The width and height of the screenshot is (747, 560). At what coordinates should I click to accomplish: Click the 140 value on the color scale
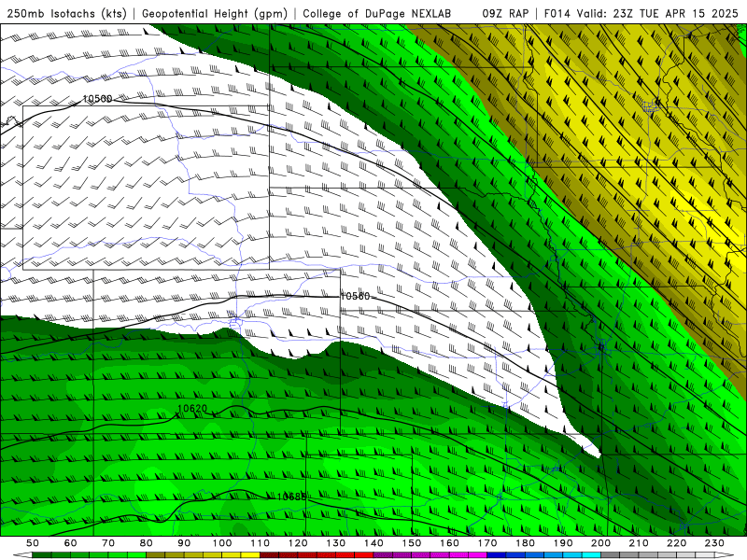pos(373,543)
